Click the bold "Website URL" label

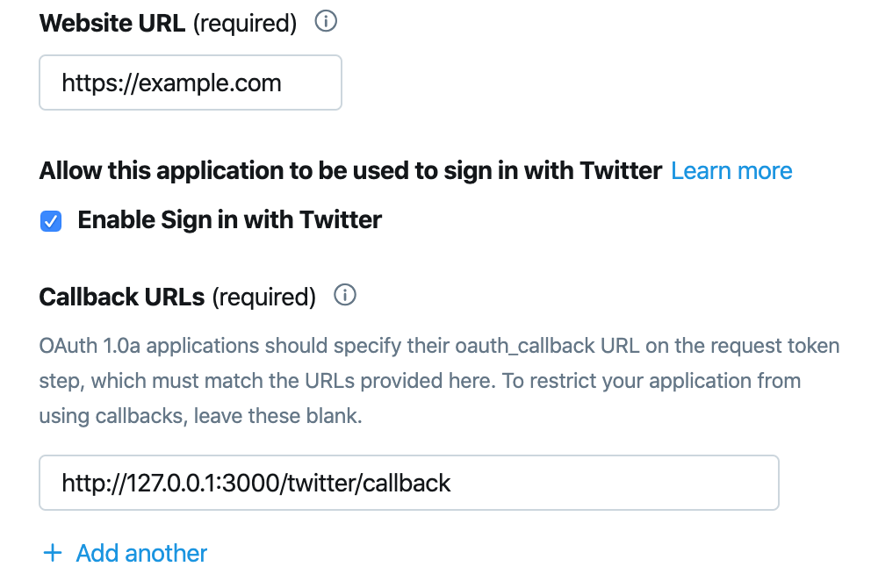(x=112, y=24)
